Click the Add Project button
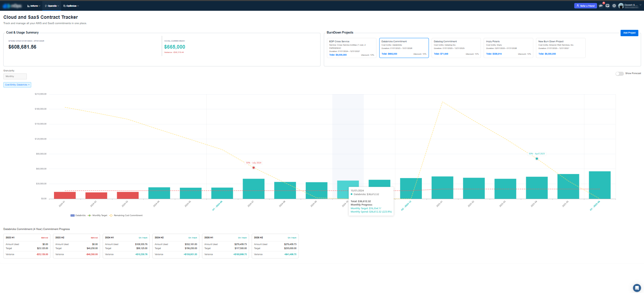644x293 pixels. (x=629, y=33)
